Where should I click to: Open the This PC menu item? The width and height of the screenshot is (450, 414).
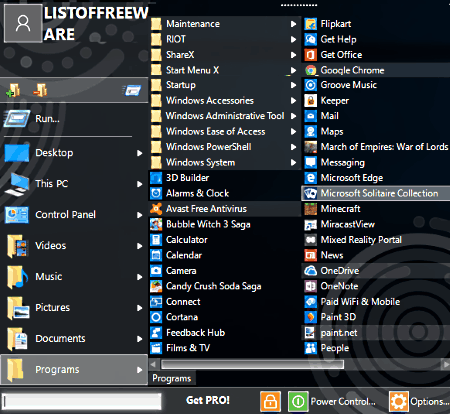pyautogui.click(x=74, y=184)
